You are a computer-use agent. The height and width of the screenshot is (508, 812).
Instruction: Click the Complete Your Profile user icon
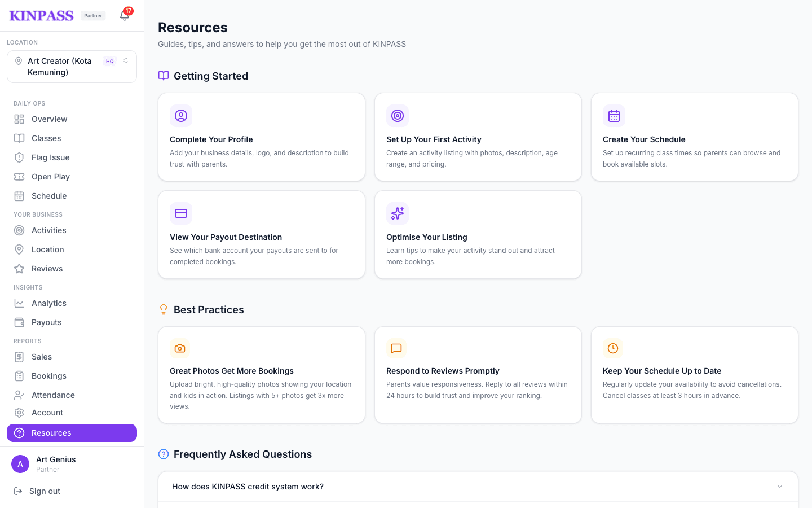[181, 116]
